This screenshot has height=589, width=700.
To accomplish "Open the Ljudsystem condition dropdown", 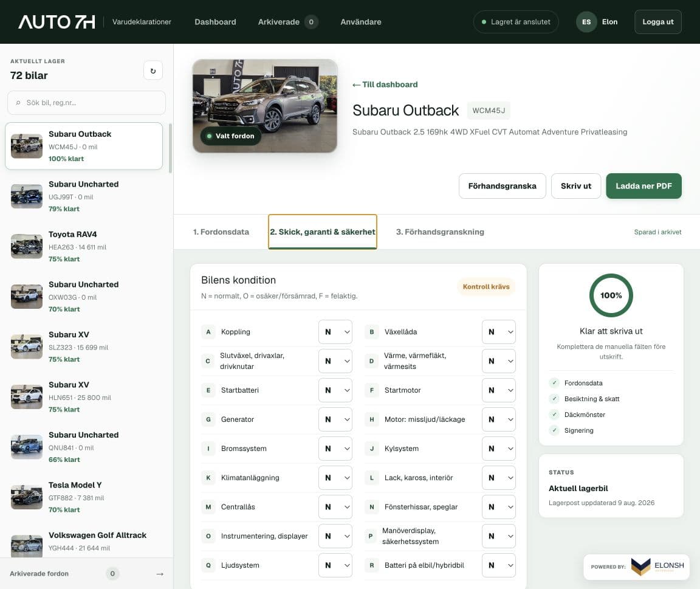I will coord(335,565).
